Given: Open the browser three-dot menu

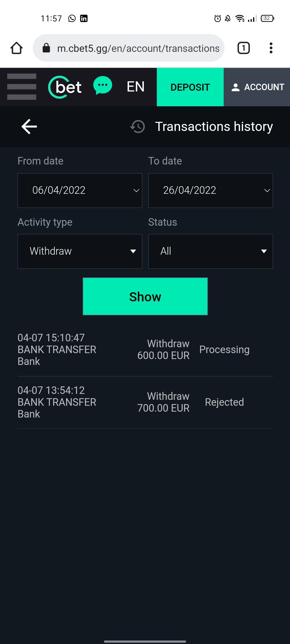Looking at the screenshot, I should pyautogui.click(x=271, y=48).
